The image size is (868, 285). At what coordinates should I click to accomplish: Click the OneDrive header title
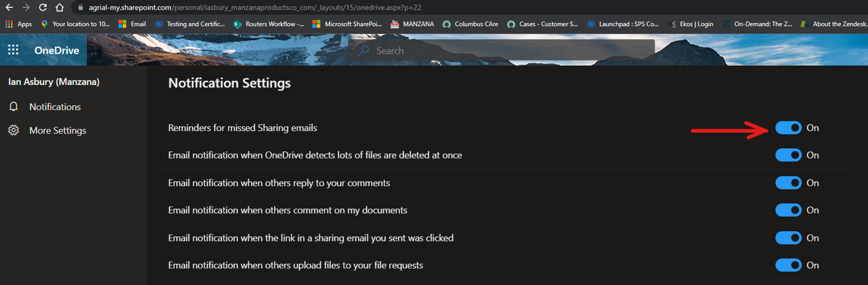click(x=57, y=50)
